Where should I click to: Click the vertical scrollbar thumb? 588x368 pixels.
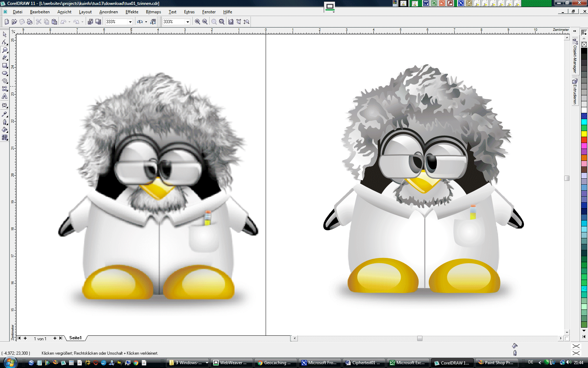[567, 178]
